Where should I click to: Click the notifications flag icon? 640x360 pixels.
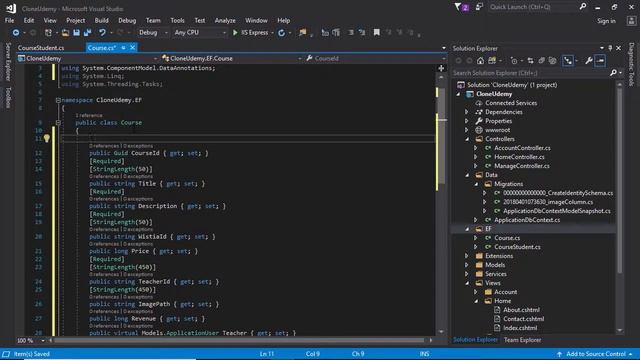tap(461, 7)
